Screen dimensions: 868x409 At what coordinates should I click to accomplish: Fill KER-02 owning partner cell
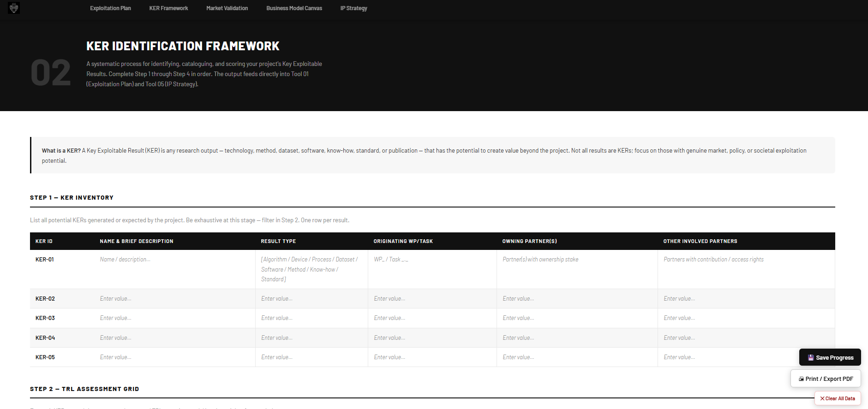577,299
